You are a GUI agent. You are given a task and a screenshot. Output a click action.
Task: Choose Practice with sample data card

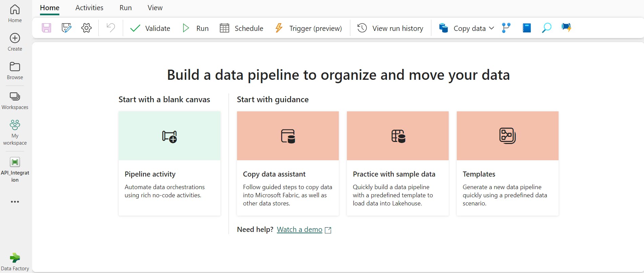[x=398, y=163]
